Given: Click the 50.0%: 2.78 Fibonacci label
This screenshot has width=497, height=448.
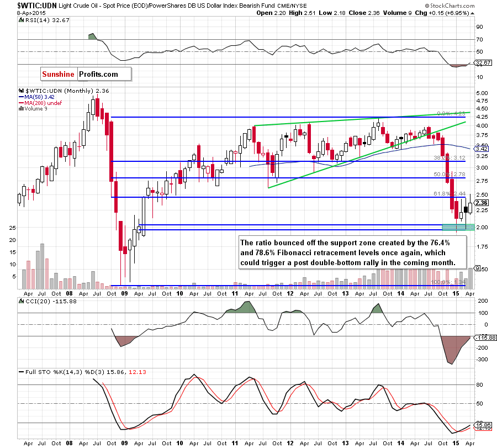Looking at the screenshot, I should click(x=450, y=175).
